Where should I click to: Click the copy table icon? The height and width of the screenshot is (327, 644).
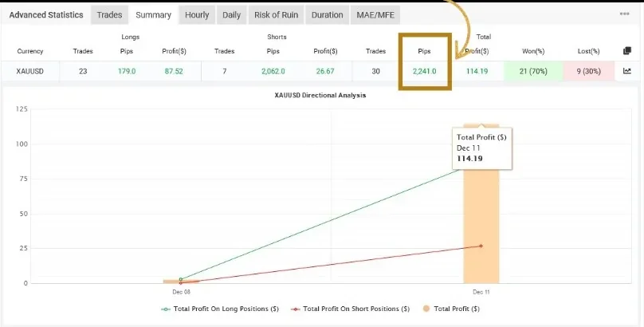coord(626,51)
